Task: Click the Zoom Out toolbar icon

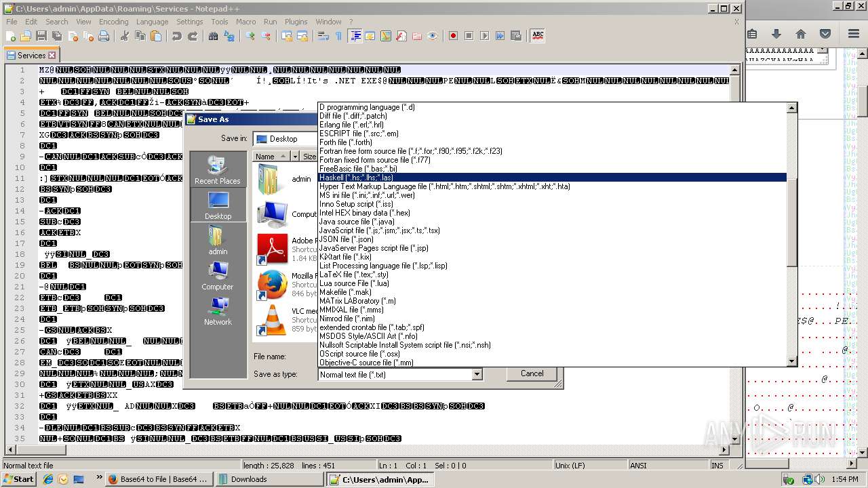Action: click(x=266, y=36)
